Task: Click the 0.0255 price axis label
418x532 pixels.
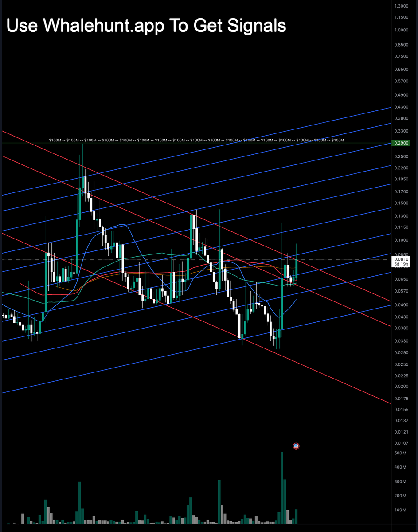Action: (401, 364)
